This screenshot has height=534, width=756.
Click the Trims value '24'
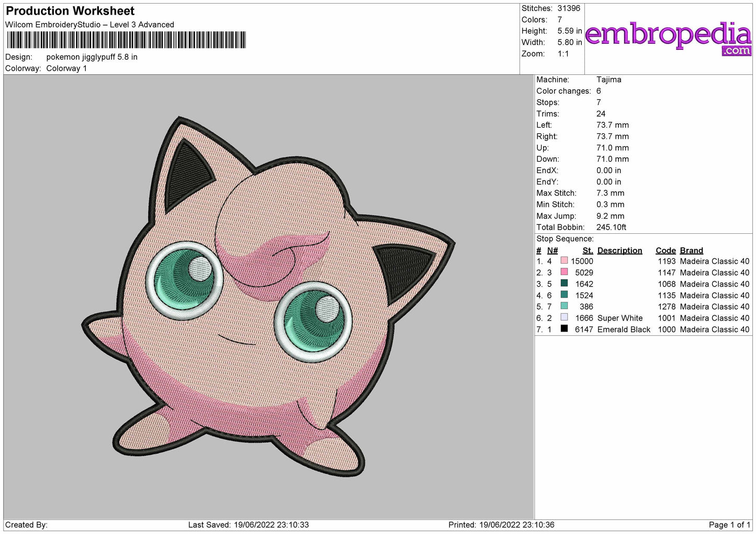point(601,114)
